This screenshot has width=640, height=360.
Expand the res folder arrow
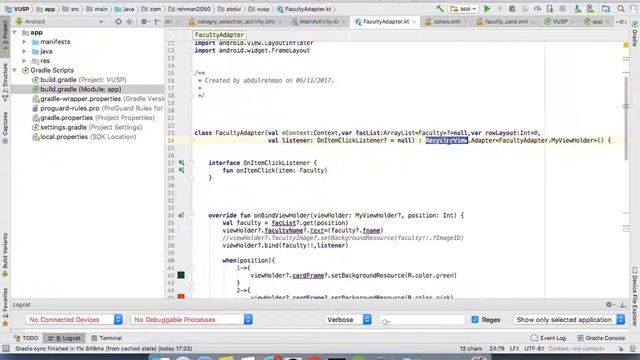[24, 60]
